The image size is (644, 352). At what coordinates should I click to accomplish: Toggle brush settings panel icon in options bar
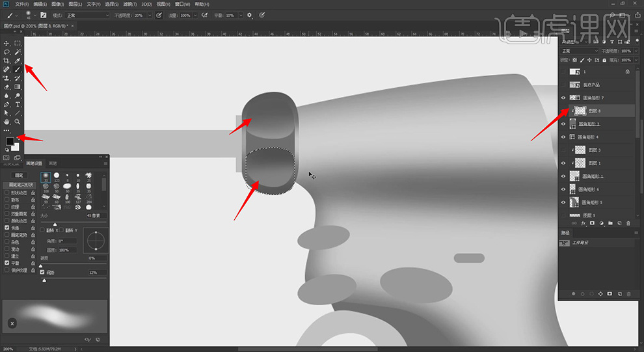[x=43, y=15]
